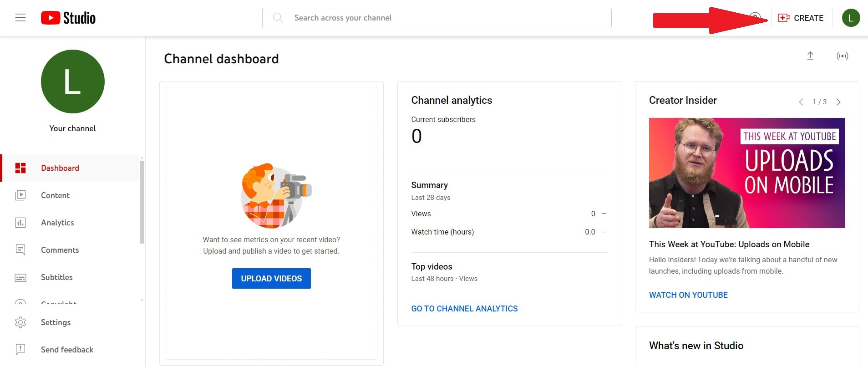Viewport: 868px width, 367px height.
Task: Click the Dashboard grid icon
Action: (x=20, y=168)
